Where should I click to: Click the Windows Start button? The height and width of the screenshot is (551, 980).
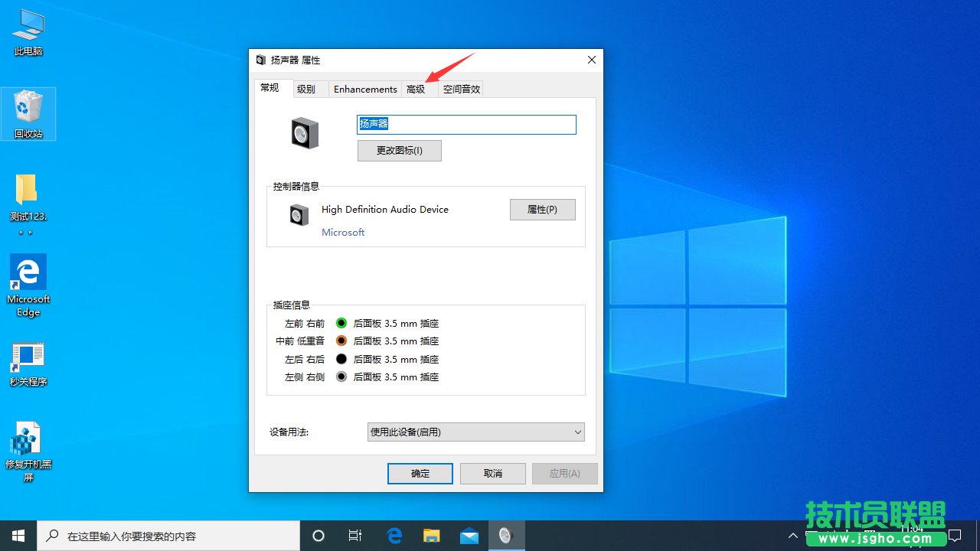tap(18, 536)
